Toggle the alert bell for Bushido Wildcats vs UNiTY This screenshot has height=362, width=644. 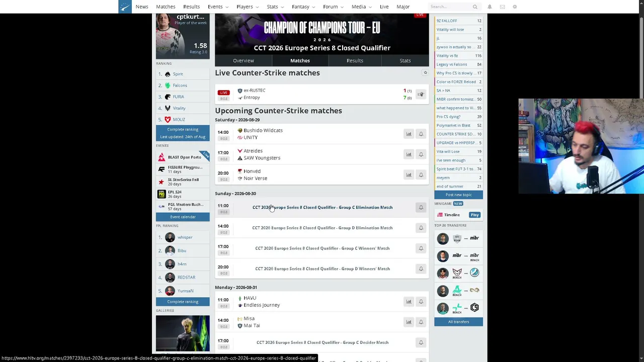pos(421,134)
